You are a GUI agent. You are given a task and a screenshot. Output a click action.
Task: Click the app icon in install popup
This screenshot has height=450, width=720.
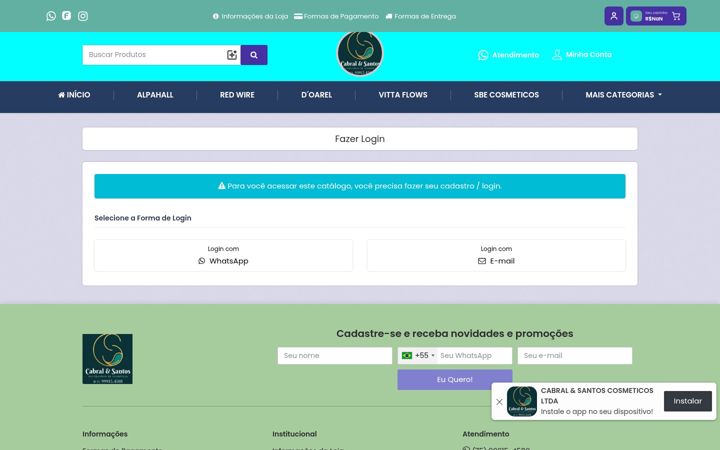click(x=522, y=401)
